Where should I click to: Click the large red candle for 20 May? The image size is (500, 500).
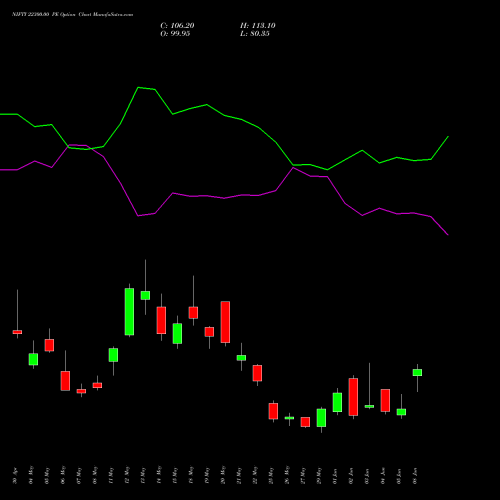pos(225,322)
